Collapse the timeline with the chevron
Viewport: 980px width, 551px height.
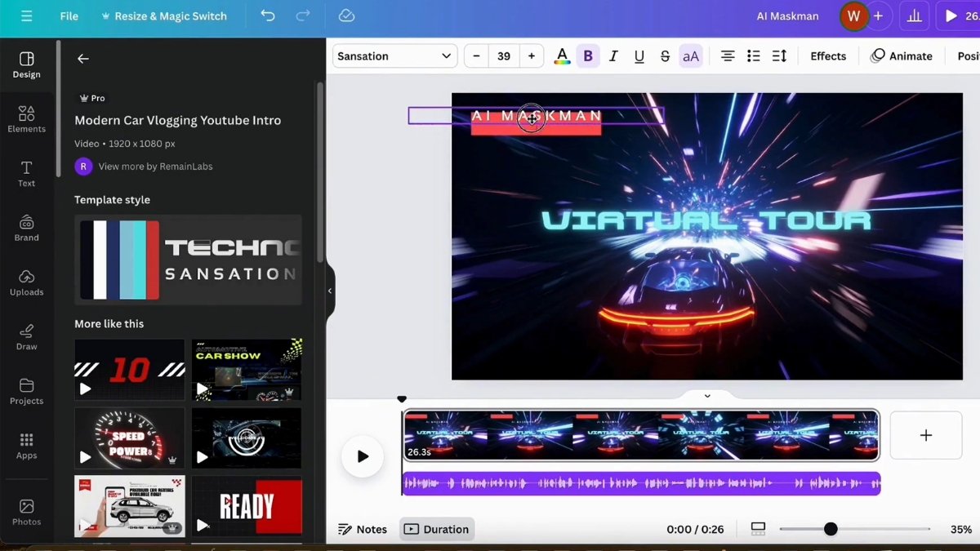(706, 395)
